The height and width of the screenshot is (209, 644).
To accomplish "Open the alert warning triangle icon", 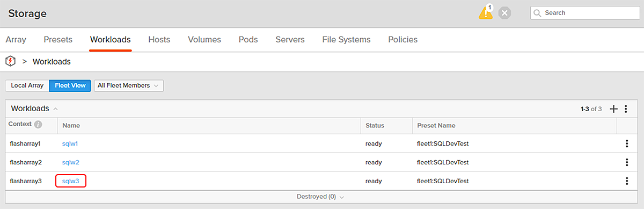I will (486, 12).
